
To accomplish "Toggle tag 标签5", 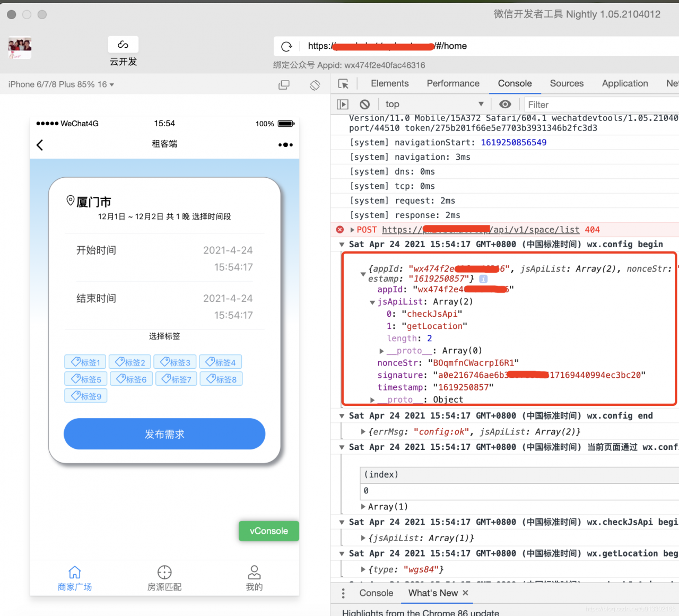I will tap(86, 379).
